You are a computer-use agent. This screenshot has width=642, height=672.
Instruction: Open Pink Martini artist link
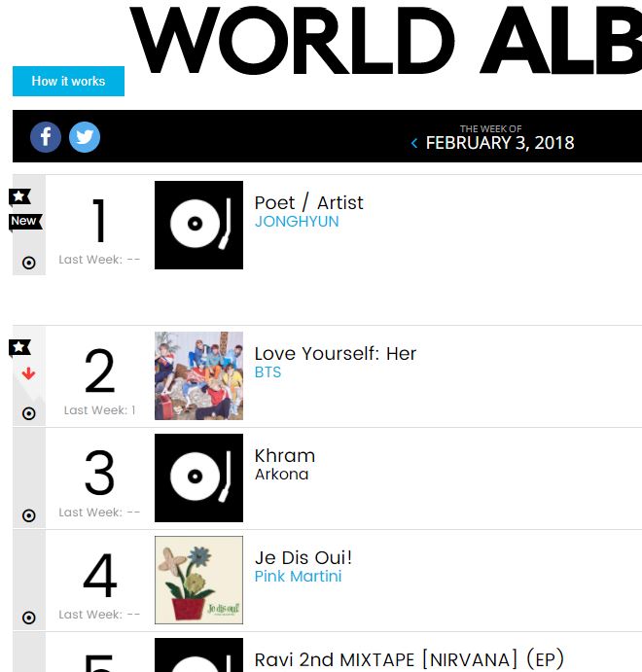[x=298, y=576]
